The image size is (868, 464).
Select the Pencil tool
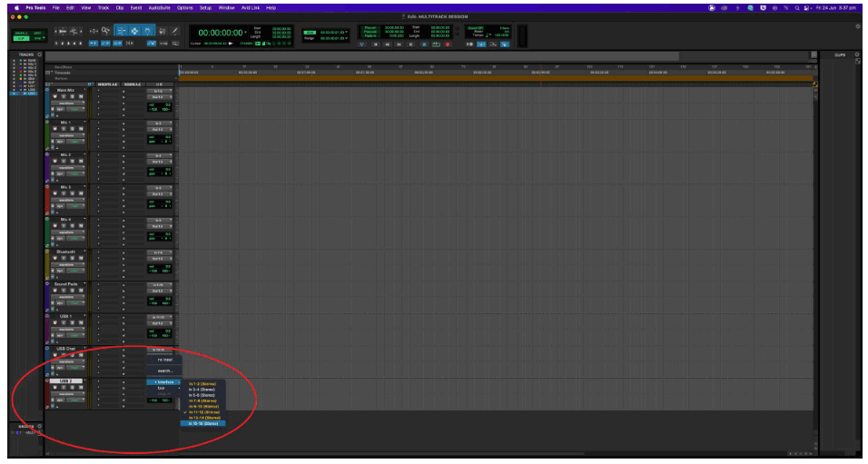pos(175,31)
